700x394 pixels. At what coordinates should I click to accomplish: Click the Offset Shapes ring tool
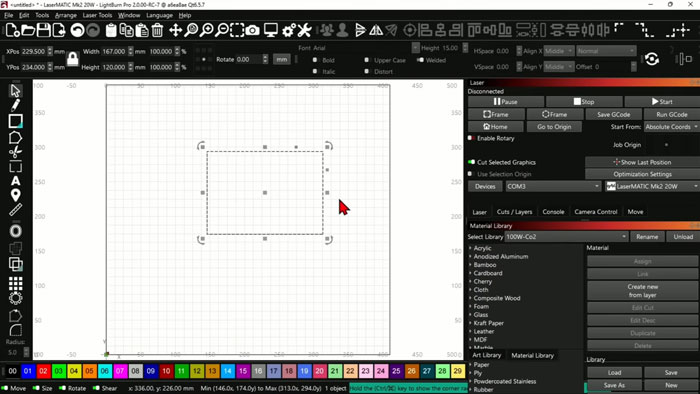pos(15,231)
